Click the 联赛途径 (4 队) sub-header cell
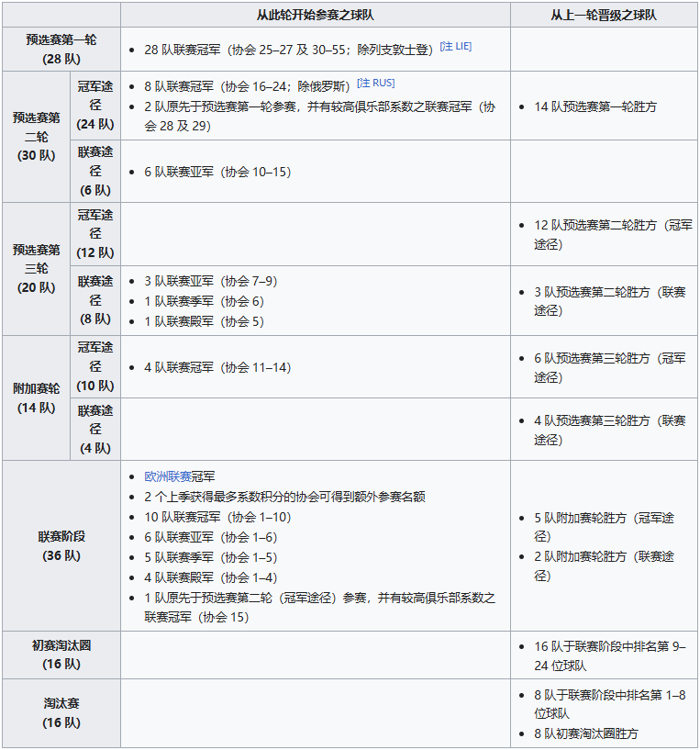The height and width of the screenshot is (750, 700). point(95,429)
